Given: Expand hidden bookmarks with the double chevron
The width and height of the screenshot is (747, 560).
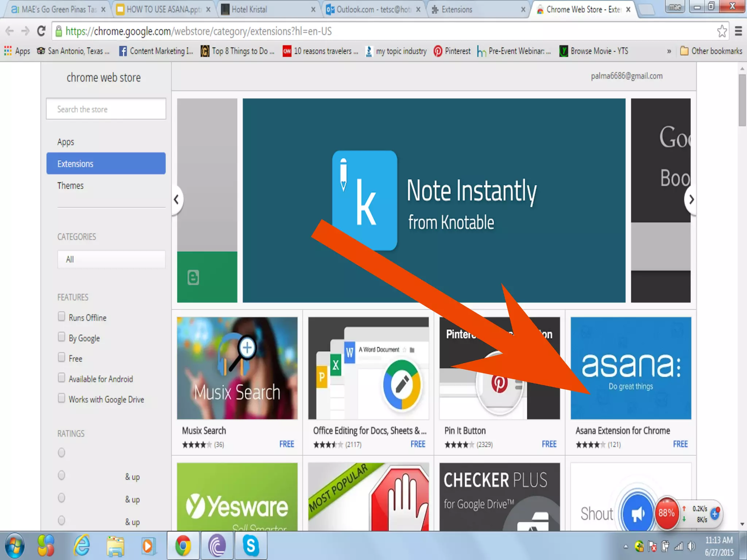Looking at the screenshot, I should (x=669, y=51).
